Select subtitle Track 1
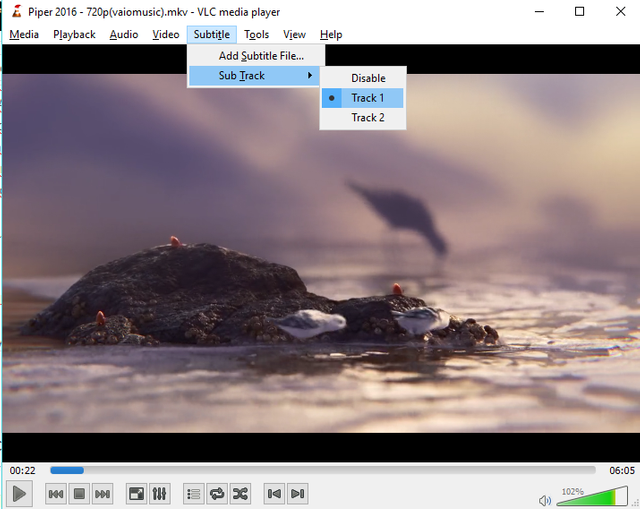This screenshot has height=509, width=640. (x=363, y=98)
